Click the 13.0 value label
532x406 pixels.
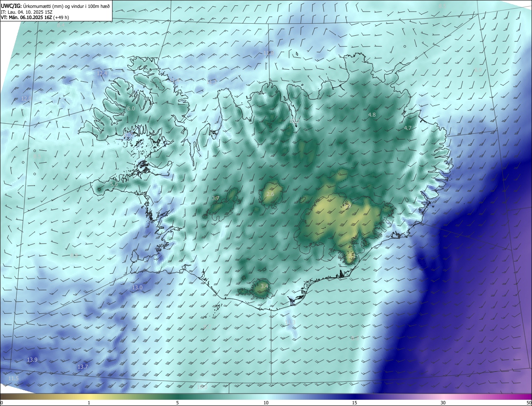137,287
